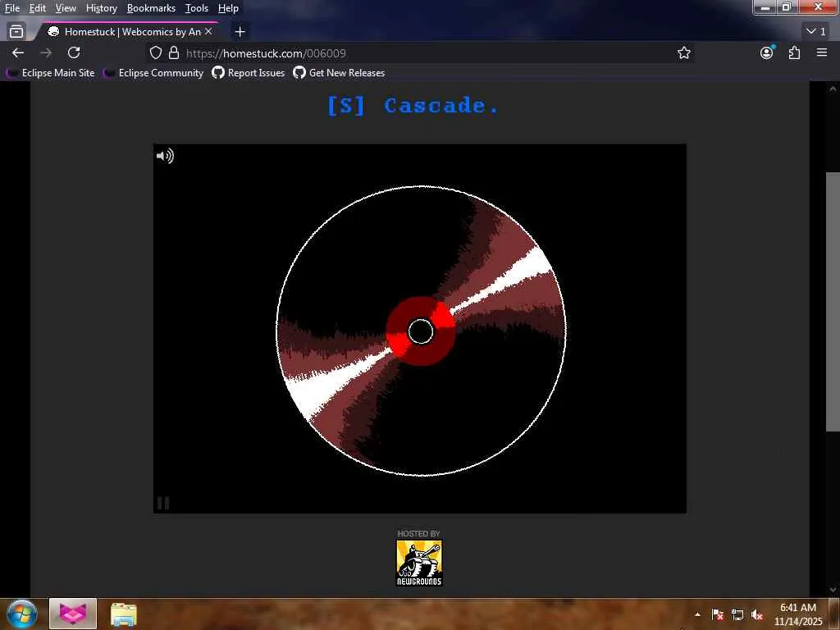Open the History menu
This screenshot has width=840, height=630.
point(101,8)
